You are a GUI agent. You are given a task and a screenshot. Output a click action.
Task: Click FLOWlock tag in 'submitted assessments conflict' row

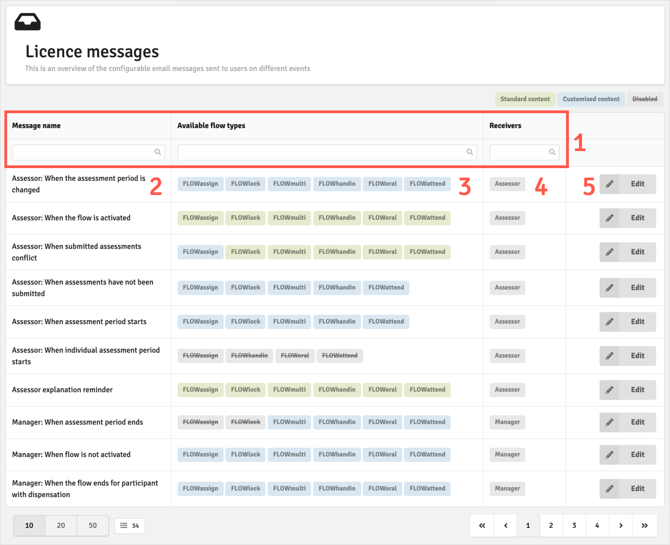pyautogui.click(x=245, y=252)
